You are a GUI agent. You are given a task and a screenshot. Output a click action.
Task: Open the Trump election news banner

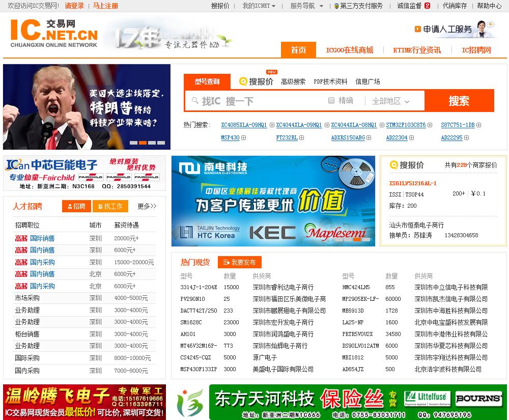pos(87,107)
